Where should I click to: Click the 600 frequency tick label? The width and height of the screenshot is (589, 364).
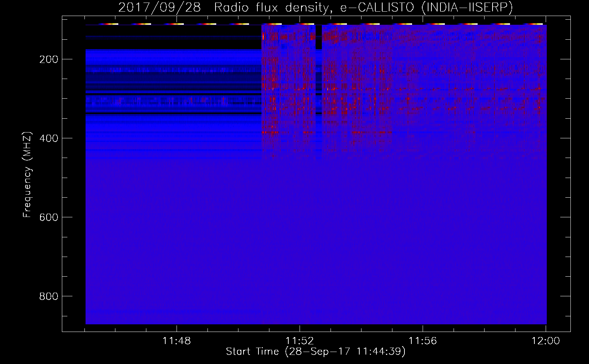click(49, 217)
